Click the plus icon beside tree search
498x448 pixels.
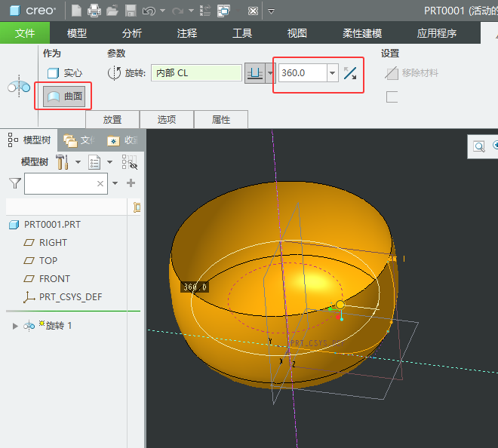pos(131,183)
